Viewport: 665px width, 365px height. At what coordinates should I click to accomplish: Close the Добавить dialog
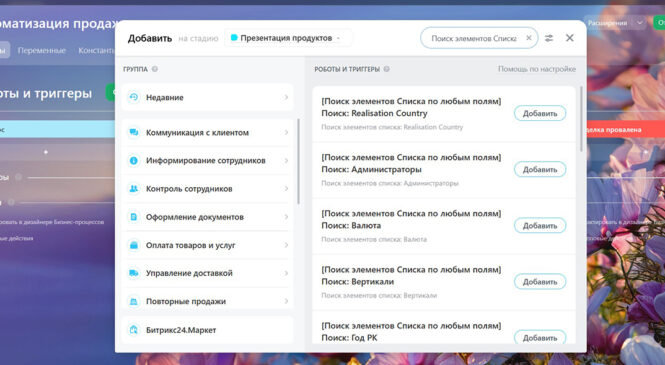(x=570, y=38)
